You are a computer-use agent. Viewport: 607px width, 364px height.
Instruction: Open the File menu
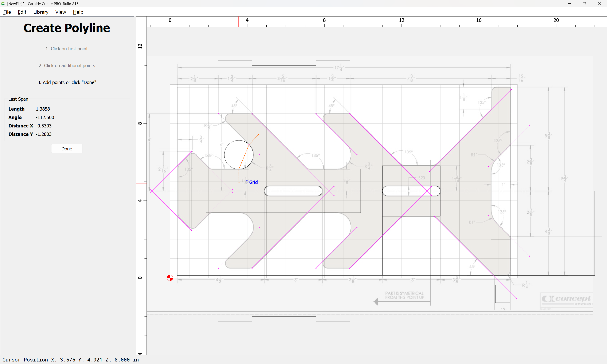click(x=7, y=12)
